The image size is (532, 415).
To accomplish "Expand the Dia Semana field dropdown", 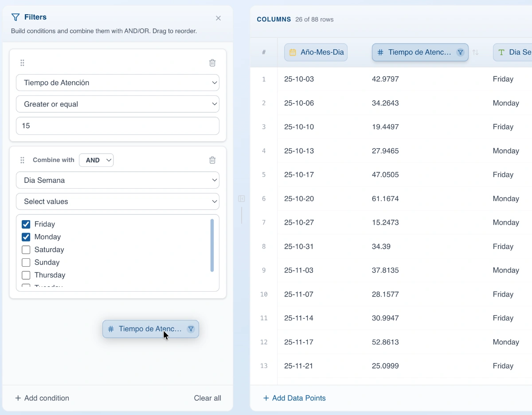I will pyautogui.click(x=117, y=180).
